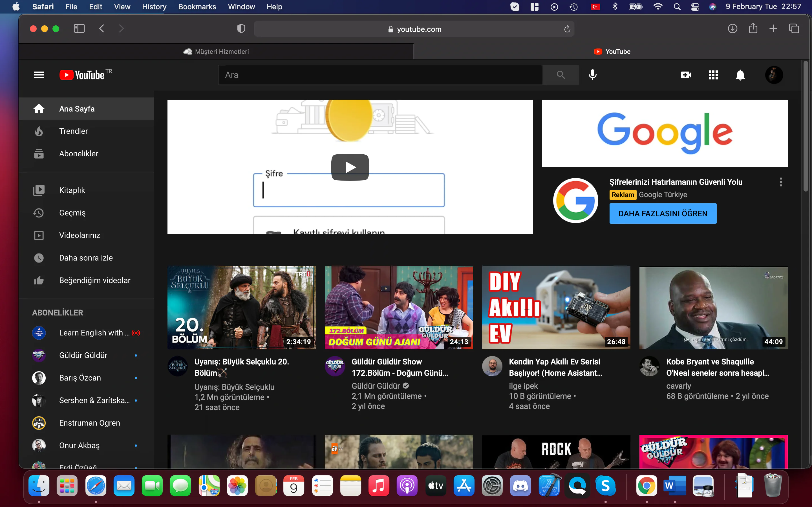Image resolution: width=812 pixels, height=507 pixels.
Task: Open Beğendiğim videolar from sidebar
Action: point(95,280)
